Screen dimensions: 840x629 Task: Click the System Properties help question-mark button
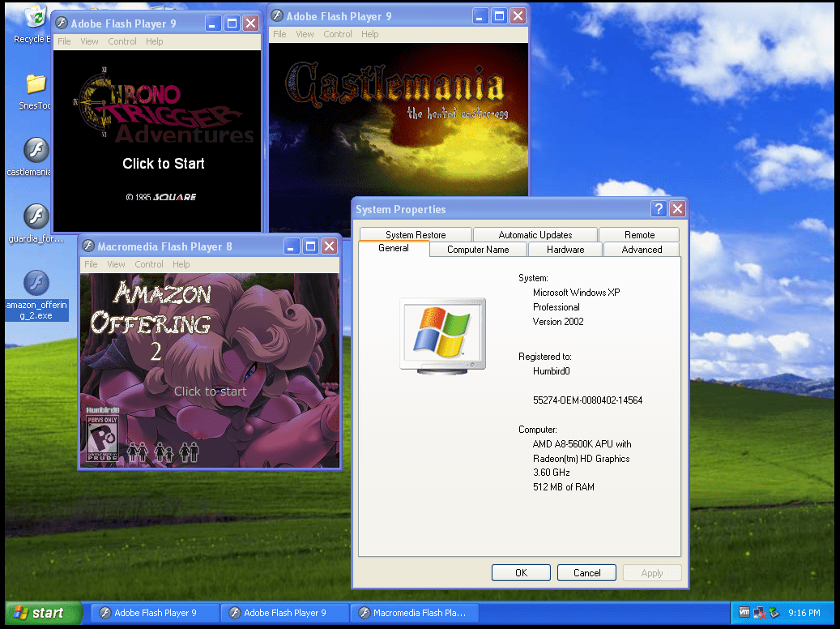pyautogui.click(x=659, y=209)
